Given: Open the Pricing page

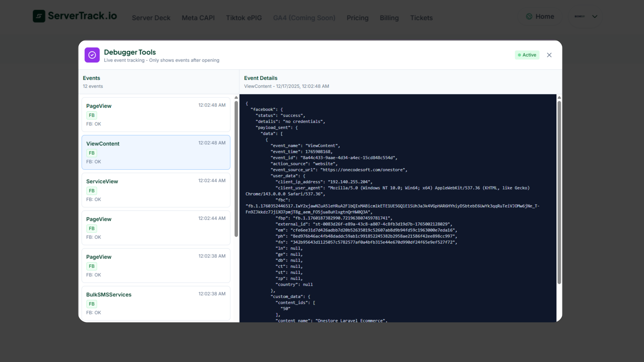Looking at the screenshot, I should pos(358,18).
